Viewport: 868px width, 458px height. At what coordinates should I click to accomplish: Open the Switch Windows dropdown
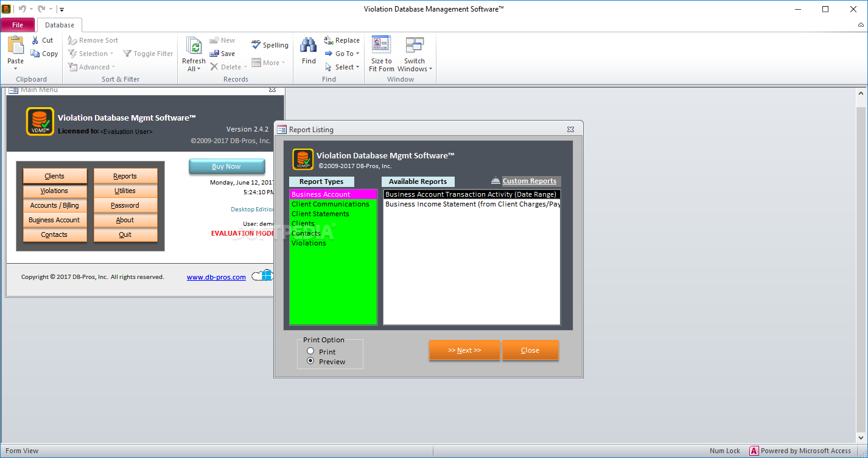(431, 69)
